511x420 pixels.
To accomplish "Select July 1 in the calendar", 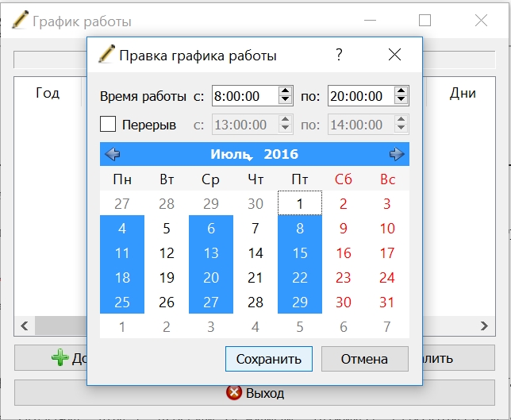I will coord(300,203).
